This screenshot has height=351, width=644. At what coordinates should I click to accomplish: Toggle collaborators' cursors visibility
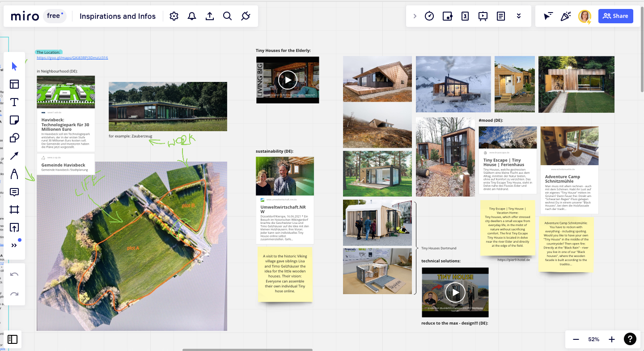[x=548, y=16]
